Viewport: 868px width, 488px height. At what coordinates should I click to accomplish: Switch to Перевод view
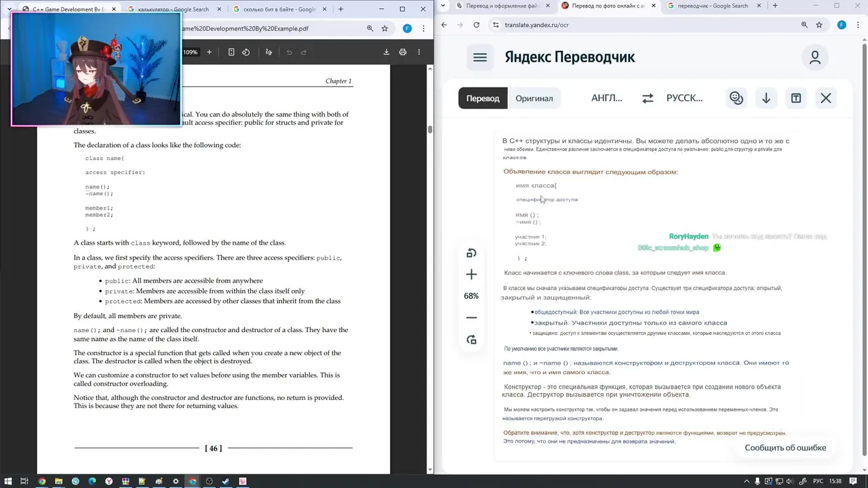(x=483, y=98)
